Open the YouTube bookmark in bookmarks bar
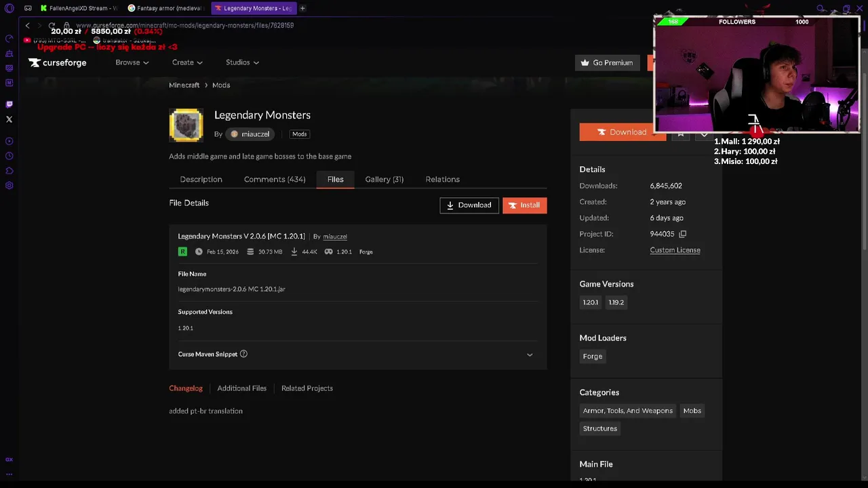This screenshot has width=868, height=488. [x=54, y=41]
